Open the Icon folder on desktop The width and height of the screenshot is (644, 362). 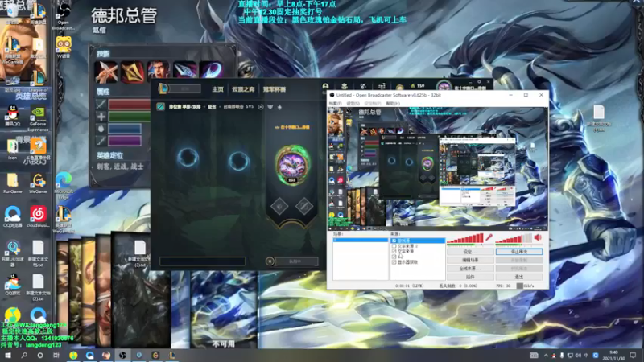pyautogui.click(x=12, y=149)
